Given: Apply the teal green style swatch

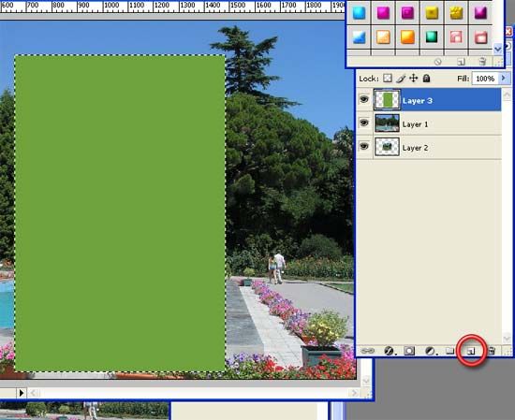Looking at the screenshot, I should [432, 36].
